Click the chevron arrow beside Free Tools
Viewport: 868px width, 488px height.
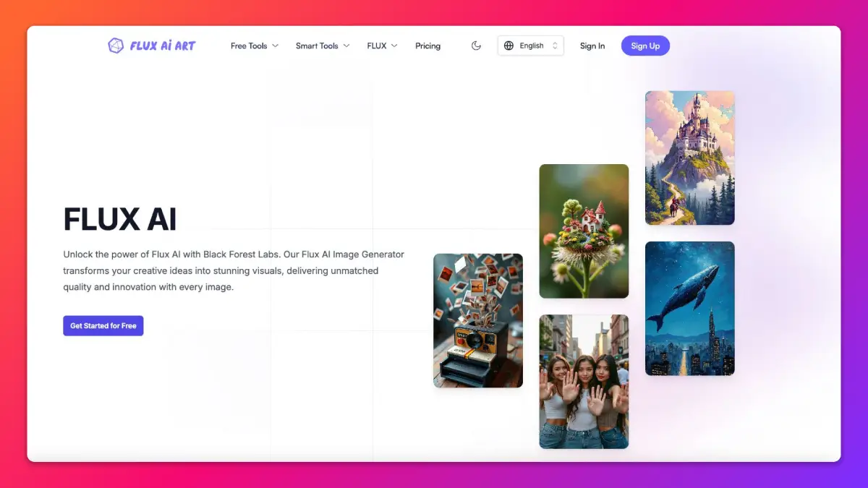click(275, 46)
